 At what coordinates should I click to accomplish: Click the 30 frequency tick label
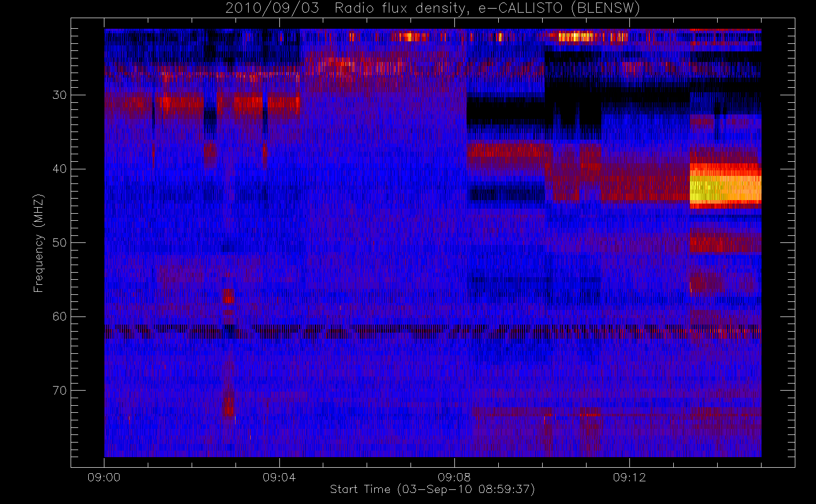60,95
